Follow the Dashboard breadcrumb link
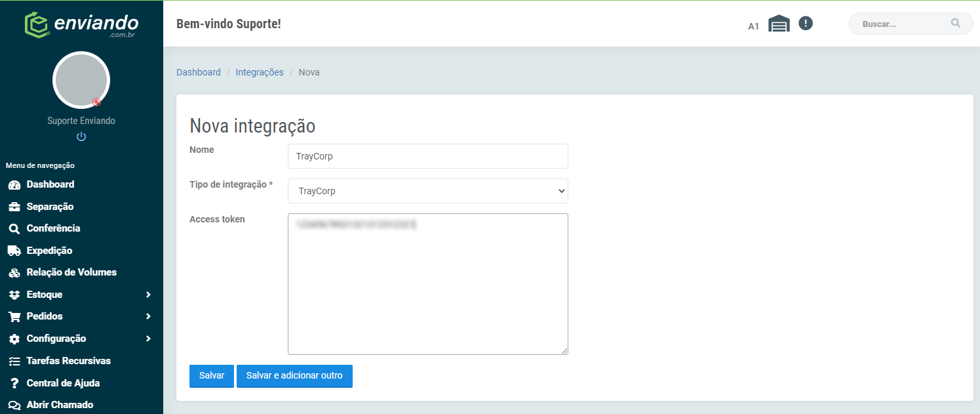This screenshot has width=980, height=414. (x=199, y=72)
